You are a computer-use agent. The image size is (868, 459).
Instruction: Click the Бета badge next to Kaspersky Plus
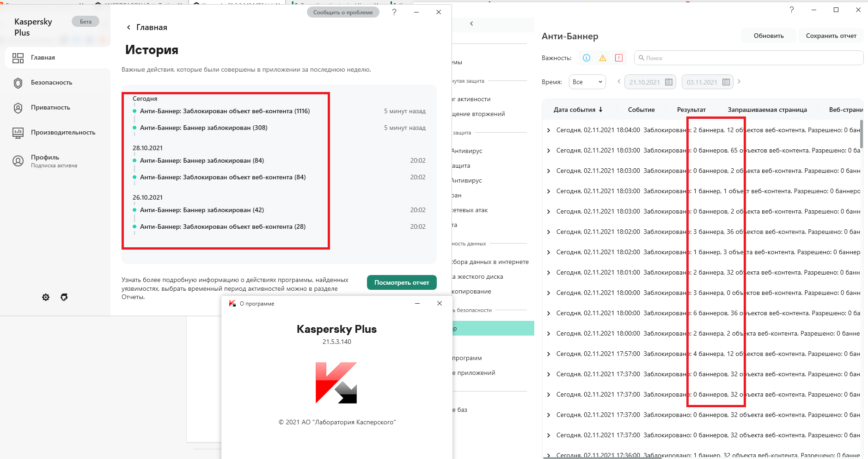(x=86, y=21)
